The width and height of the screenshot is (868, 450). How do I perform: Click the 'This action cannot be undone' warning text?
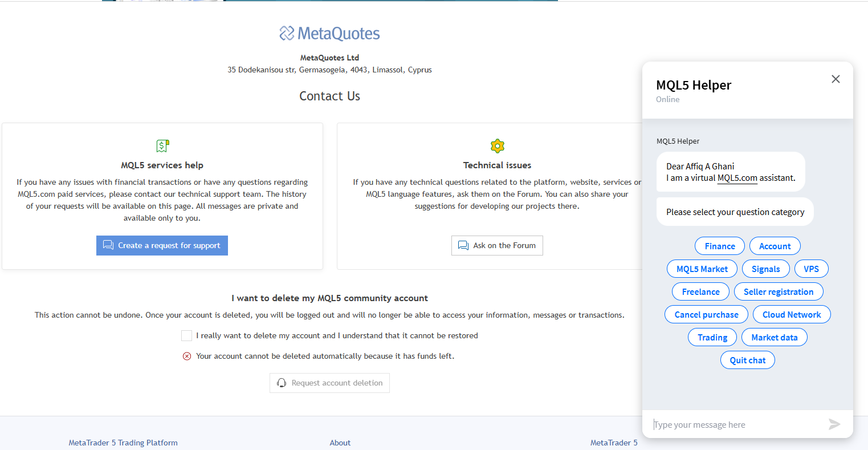coord(329,315)
